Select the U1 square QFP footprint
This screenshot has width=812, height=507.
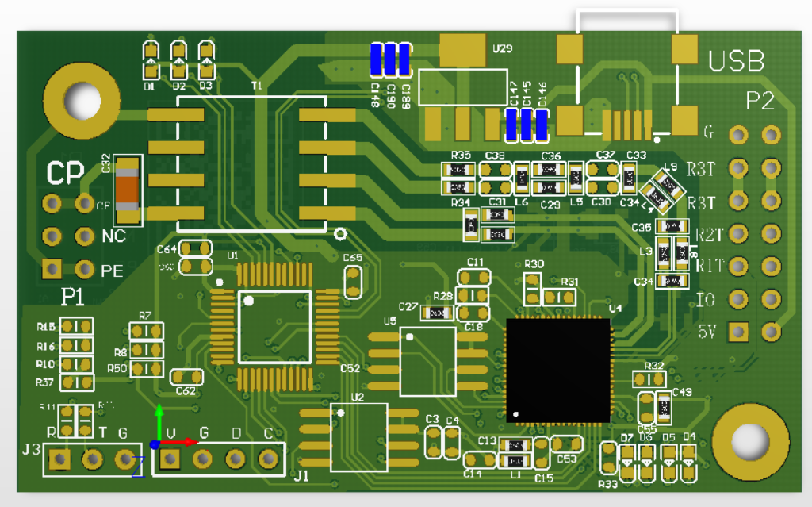pyautogui.click(x=274, y=327)
